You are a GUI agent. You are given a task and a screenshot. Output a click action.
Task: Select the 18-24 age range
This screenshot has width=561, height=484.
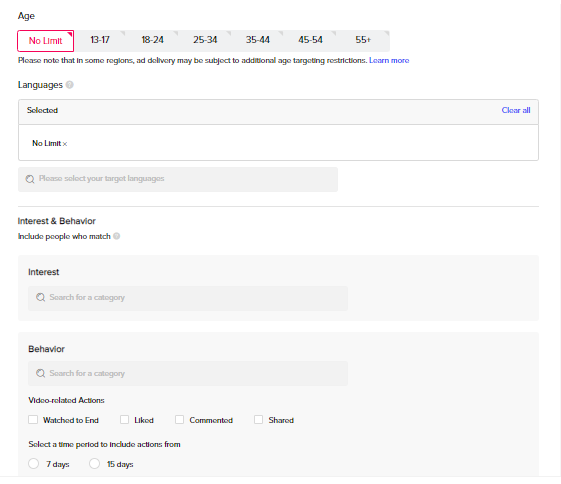[152, 40]
